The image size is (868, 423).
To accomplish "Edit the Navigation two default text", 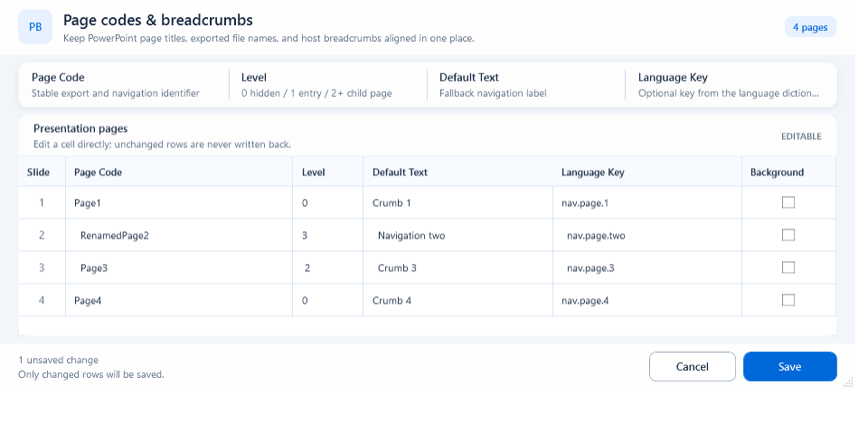I will click(x=458, y=236).
